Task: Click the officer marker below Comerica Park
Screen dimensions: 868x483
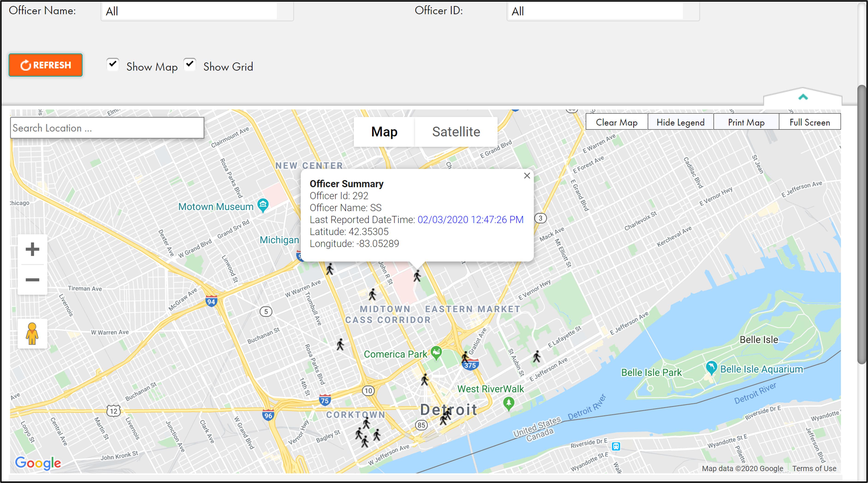Action: pos(425,379)
